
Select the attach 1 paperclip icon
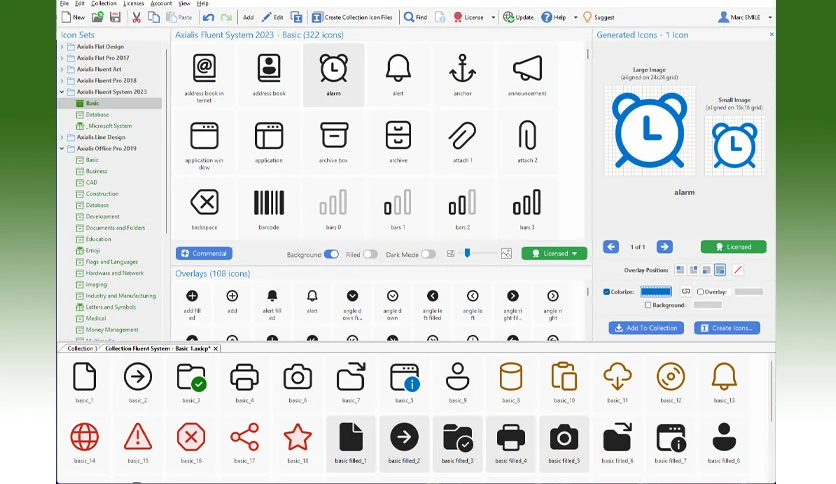coord(462,142)
